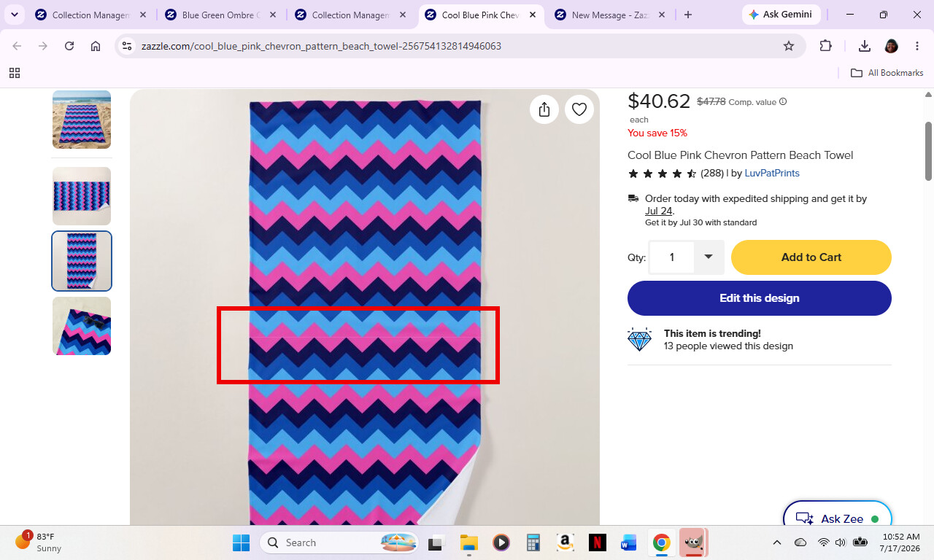The height and width of the screenshot is (560, 934).
Task: Click the Edit this design button
Action: coord(760,298)
